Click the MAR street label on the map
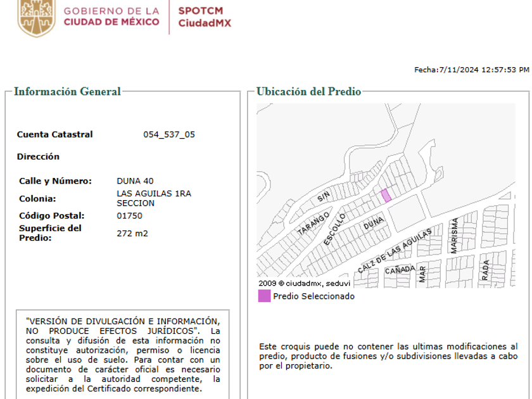This screenshot has height=399, width=532. (x=422, y=274)
